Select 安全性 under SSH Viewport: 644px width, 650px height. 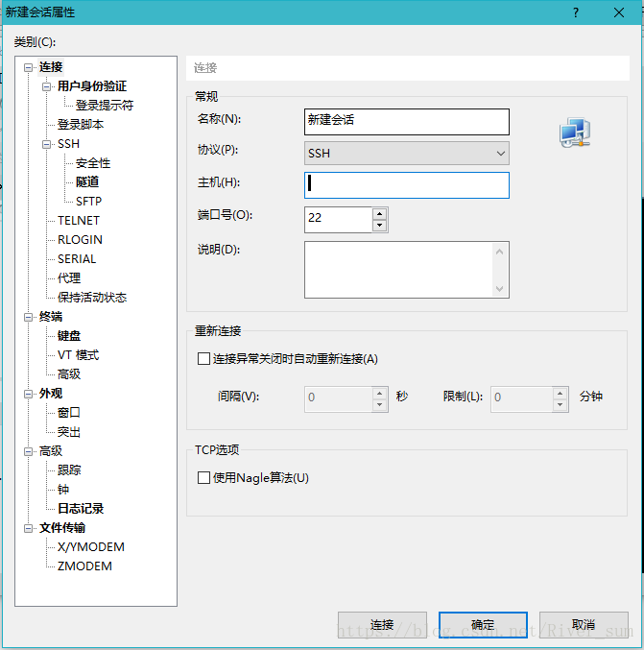93,163
